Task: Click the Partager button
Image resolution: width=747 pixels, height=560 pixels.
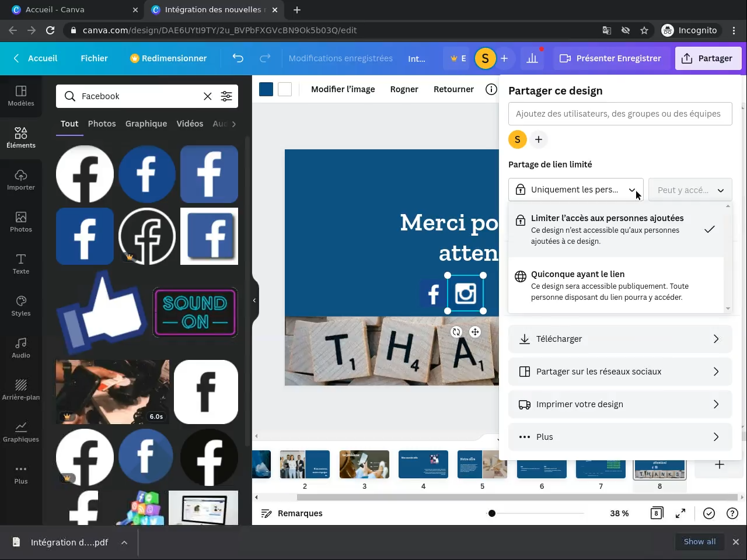Action: tap(708, 58)
